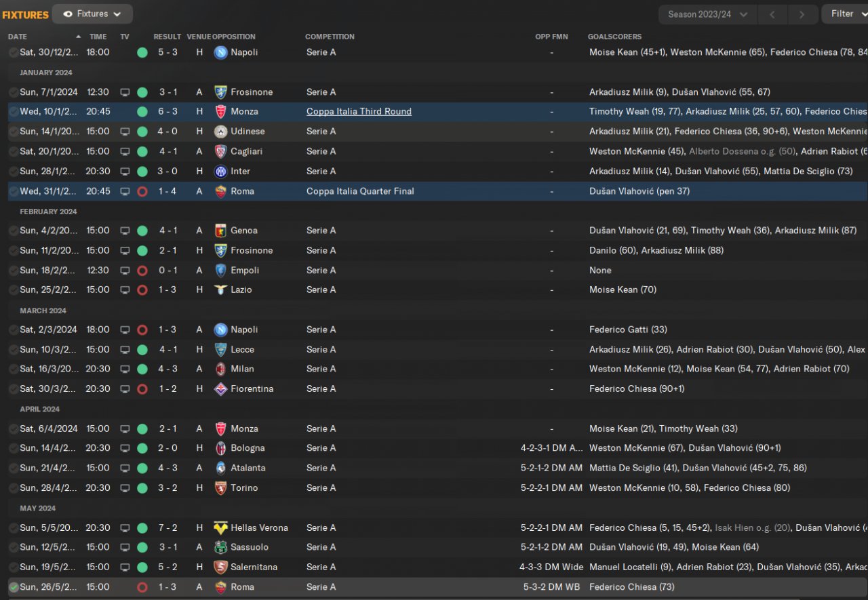Click the 0 - 1 result against Empoli

(167, 271)
